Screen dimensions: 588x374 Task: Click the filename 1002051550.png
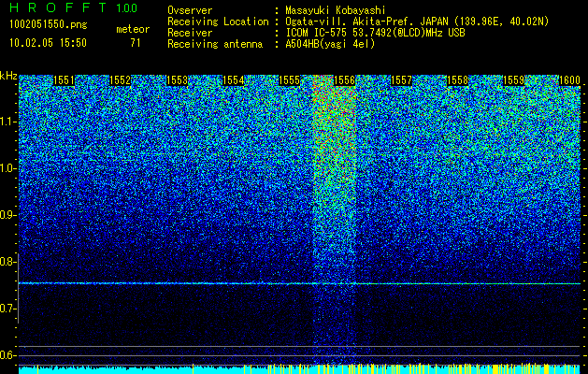[x=49, y=25]
